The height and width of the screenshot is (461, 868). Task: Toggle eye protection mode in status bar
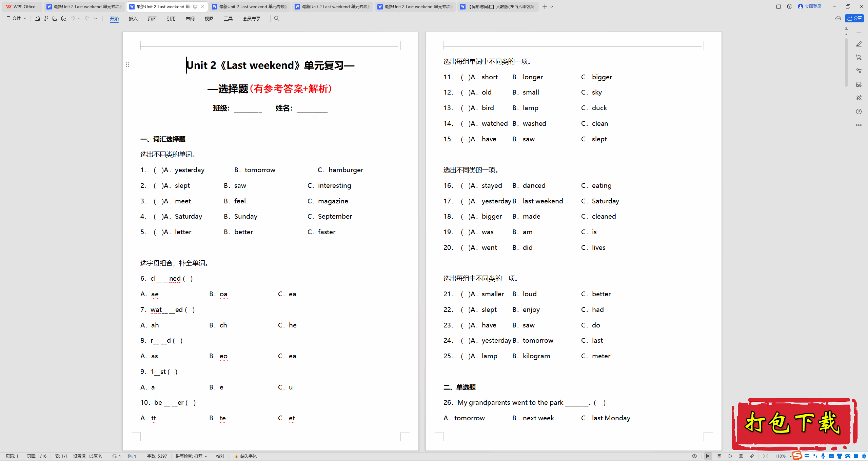[x=694, y=456]
